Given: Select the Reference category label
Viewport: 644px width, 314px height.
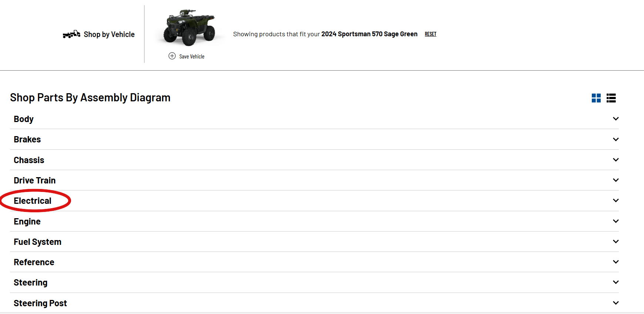Looking at the screenshot, I should click(x=34, y=262).
